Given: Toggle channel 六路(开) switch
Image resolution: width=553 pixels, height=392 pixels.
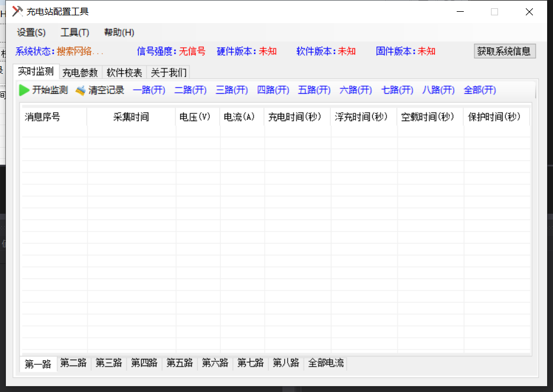Looking at the screenshot, I should (356, 90).
